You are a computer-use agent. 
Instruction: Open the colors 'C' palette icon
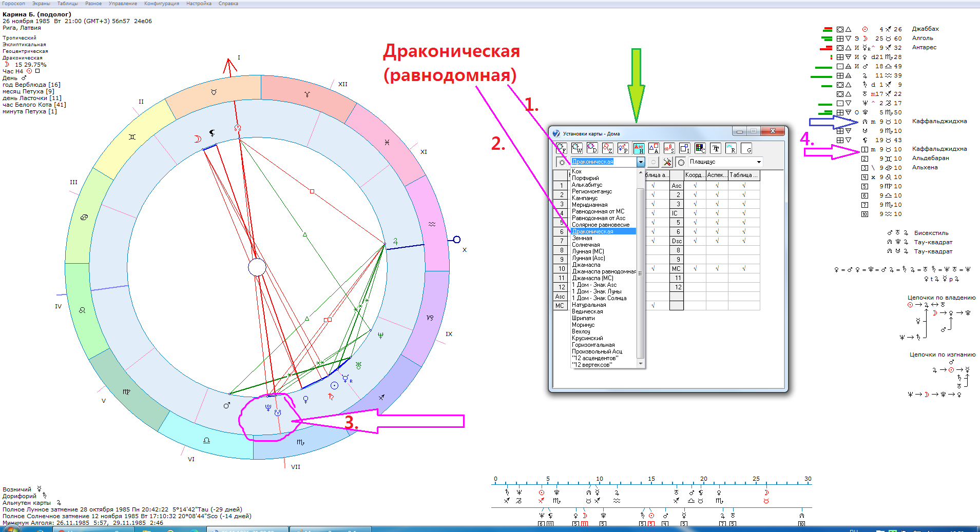click(x=700, y=149)
